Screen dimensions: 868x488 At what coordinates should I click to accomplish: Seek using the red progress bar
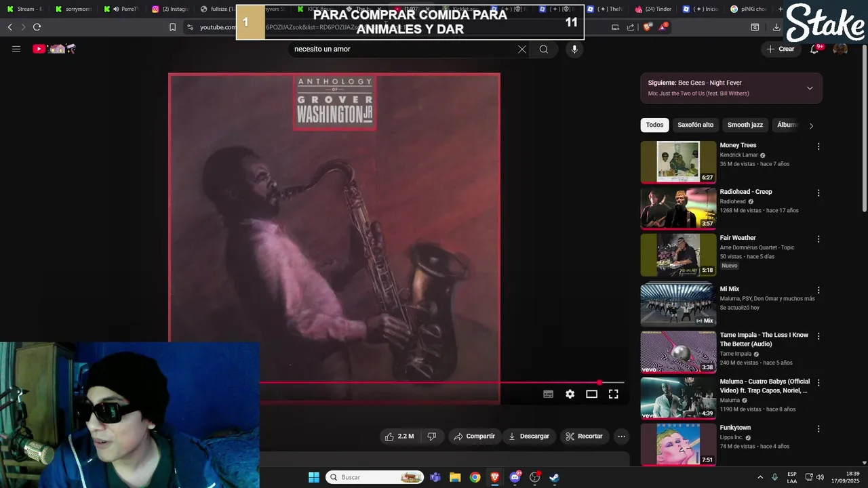pos(441,382)
